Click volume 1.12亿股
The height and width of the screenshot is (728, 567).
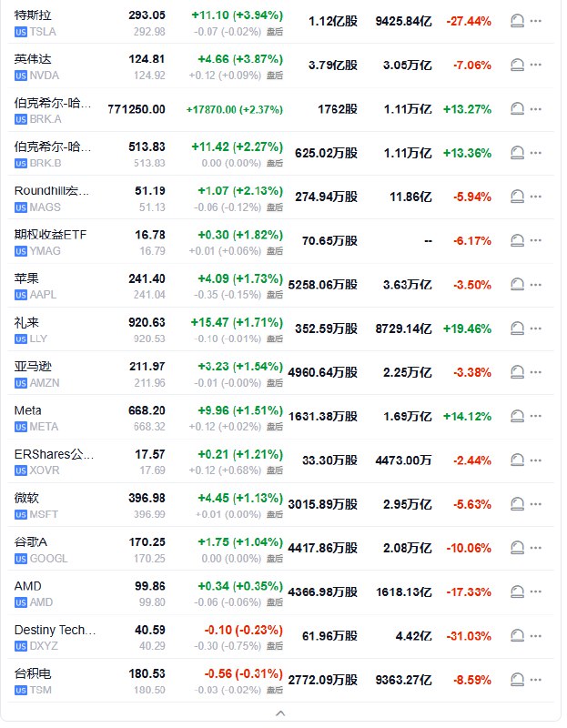tap(333, 21)
